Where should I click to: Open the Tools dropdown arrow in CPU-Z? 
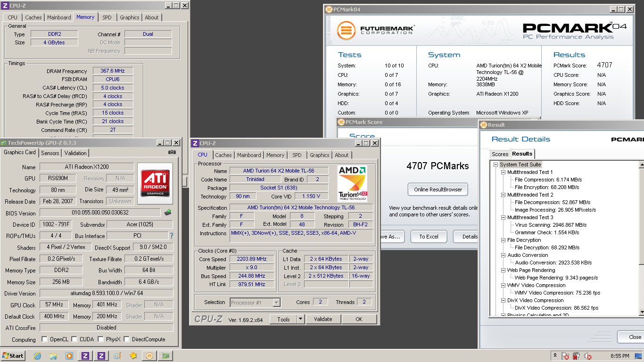pyautogui.click(x=301, y=319)
